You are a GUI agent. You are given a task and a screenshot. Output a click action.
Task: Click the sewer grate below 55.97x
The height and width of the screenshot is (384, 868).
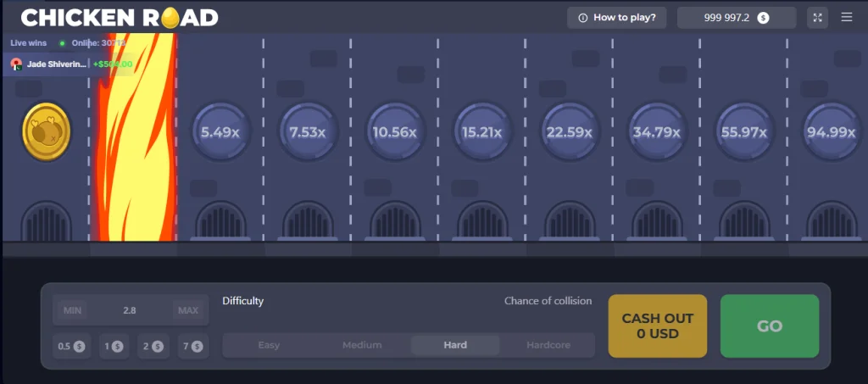click(744, 220)
